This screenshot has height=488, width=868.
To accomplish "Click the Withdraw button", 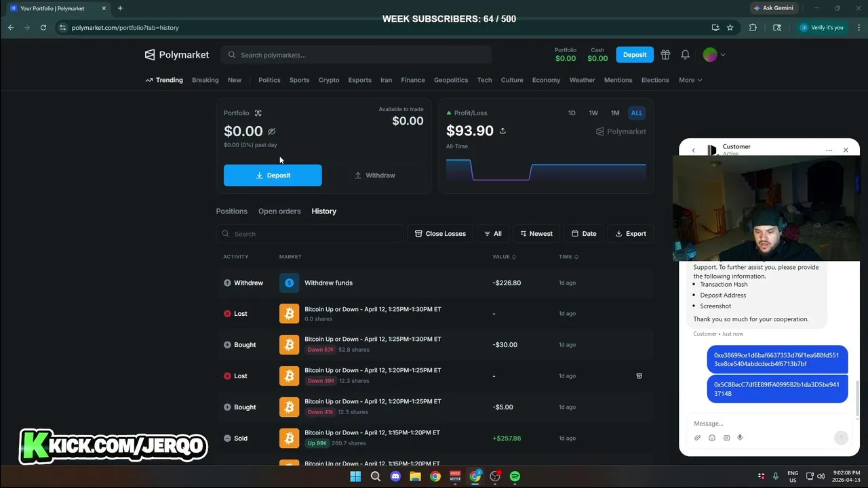I will (x=375, y=175).
